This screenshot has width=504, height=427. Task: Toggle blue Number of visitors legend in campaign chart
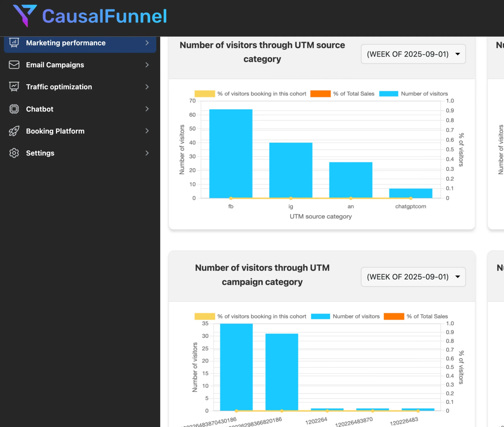coord(320,316)
